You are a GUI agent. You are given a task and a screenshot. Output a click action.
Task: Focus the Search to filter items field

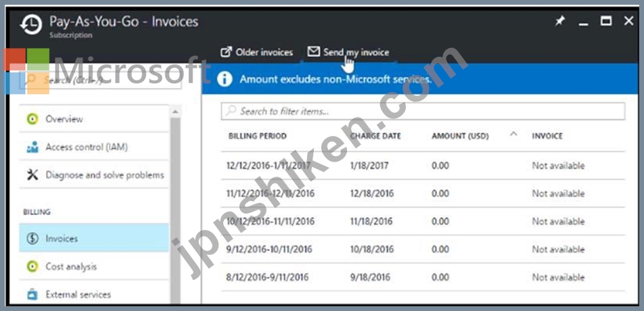click(x=423, y=111)
